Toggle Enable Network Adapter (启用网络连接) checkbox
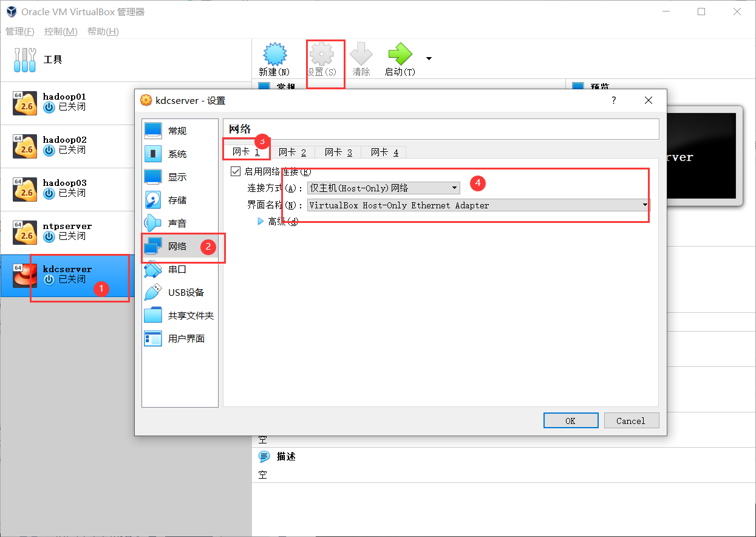Screen dimensions: 756x537 (236, 172)
